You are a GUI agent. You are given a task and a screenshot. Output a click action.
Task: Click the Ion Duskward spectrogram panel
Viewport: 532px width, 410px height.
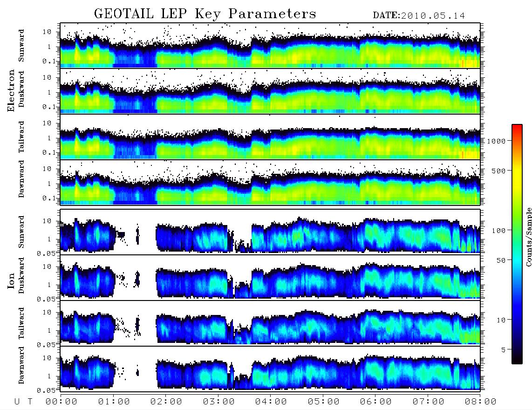(270, 277)
